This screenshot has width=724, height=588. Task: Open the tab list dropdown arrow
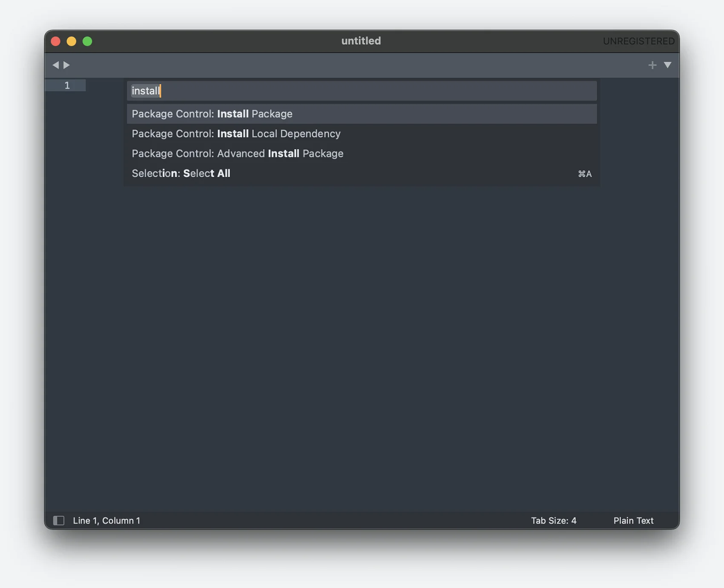[x=667, y=65]
